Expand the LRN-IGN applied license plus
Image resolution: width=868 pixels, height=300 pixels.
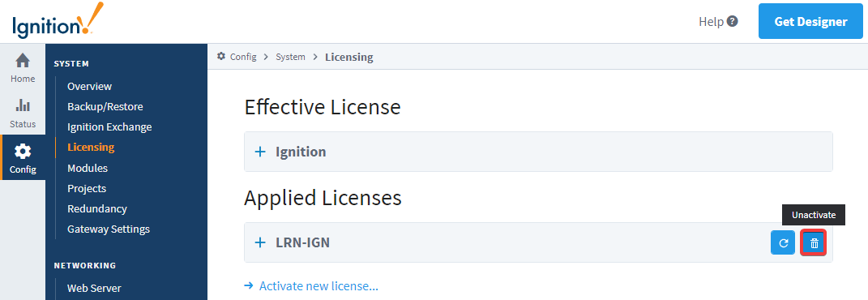coord(260,242)
